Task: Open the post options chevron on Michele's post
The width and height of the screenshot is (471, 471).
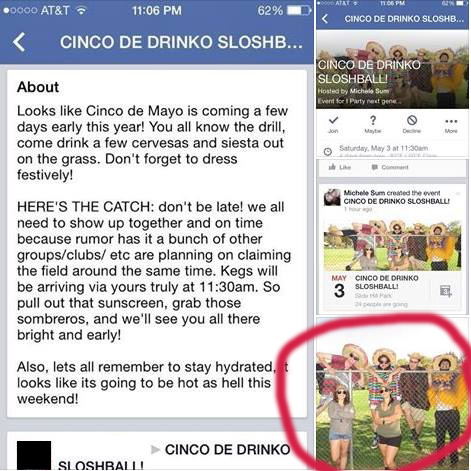Action: point(458,193)
